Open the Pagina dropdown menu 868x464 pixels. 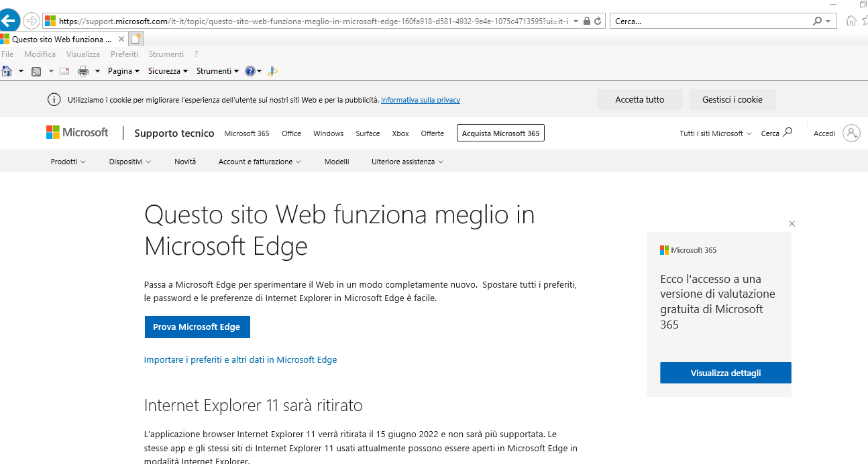tap(123, 71)
